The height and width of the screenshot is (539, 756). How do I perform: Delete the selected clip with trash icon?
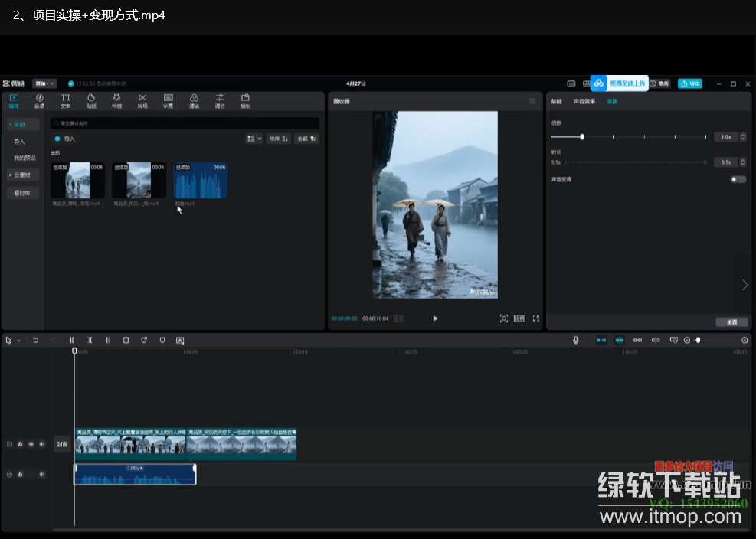tap(126, 341)
